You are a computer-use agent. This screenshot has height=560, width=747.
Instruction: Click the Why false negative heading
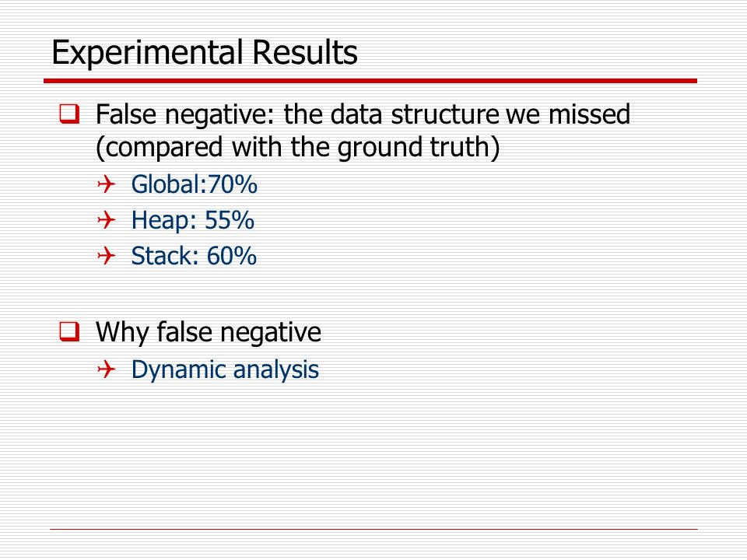tap(209, 332)
